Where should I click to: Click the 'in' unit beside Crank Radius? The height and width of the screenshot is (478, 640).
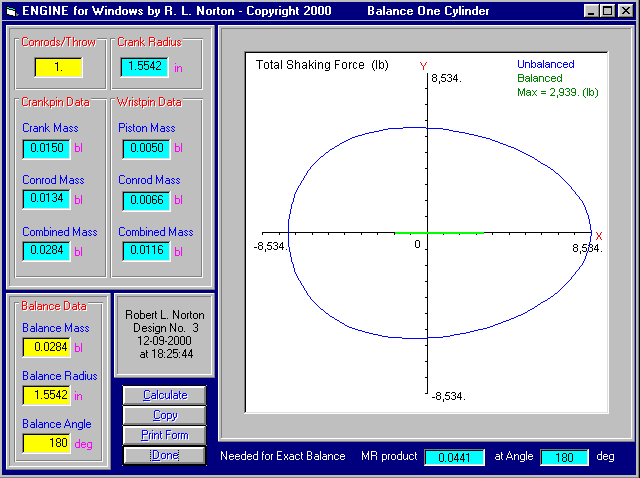tap(178, 68)
